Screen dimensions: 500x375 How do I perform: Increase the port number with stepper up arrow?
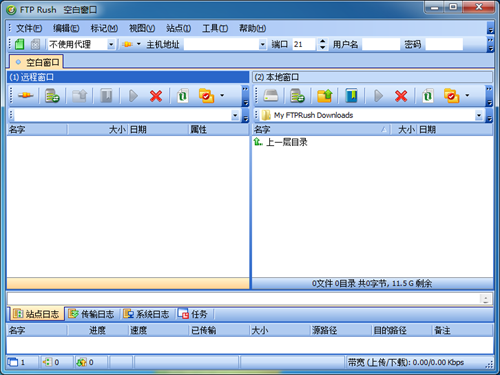pos(322,41)
